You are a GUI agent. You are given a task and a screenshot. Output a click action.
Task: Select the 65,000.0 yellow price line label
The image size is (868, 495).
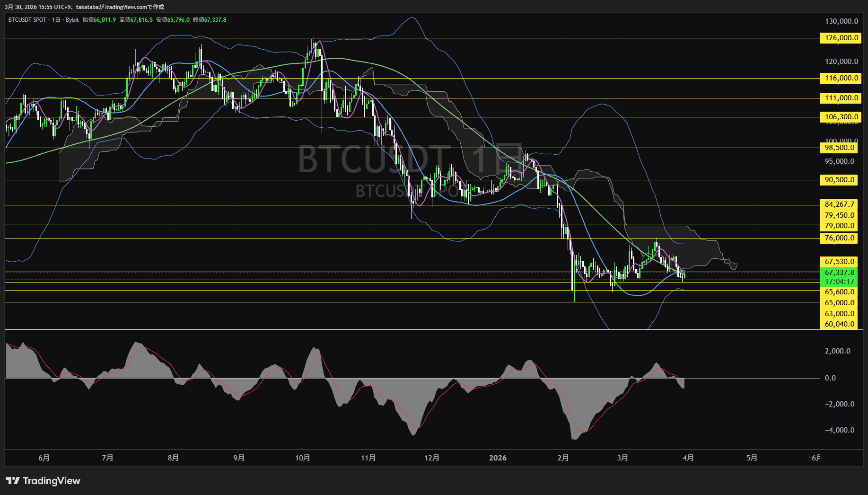coord(839,302)
